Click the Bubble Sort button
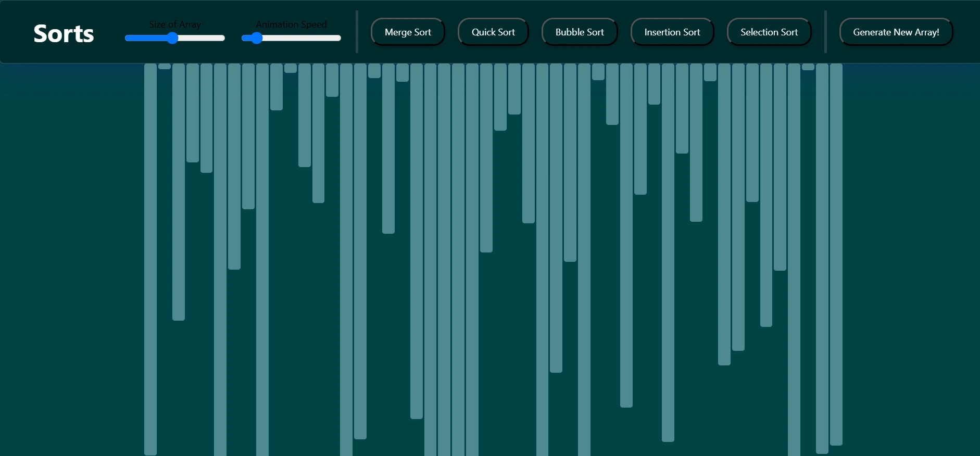 (580, 32)
